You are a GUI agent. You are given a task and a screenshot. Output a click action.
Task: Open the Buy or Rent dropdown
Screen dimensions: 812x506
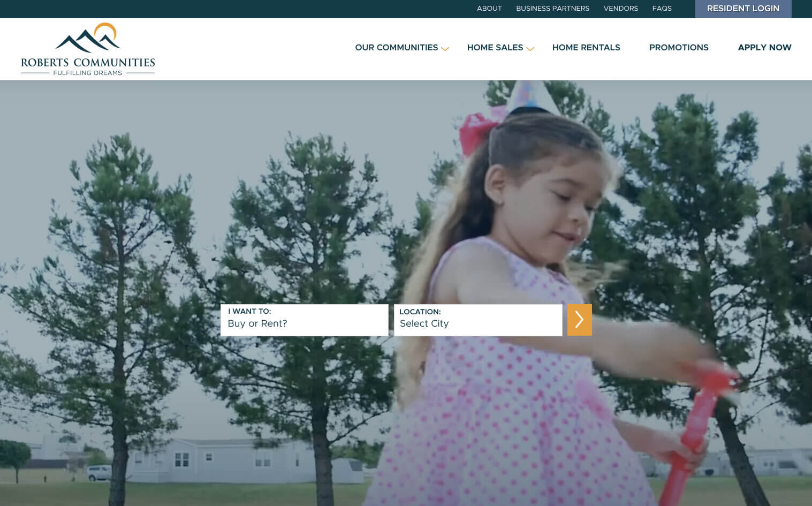pos(304,320)
